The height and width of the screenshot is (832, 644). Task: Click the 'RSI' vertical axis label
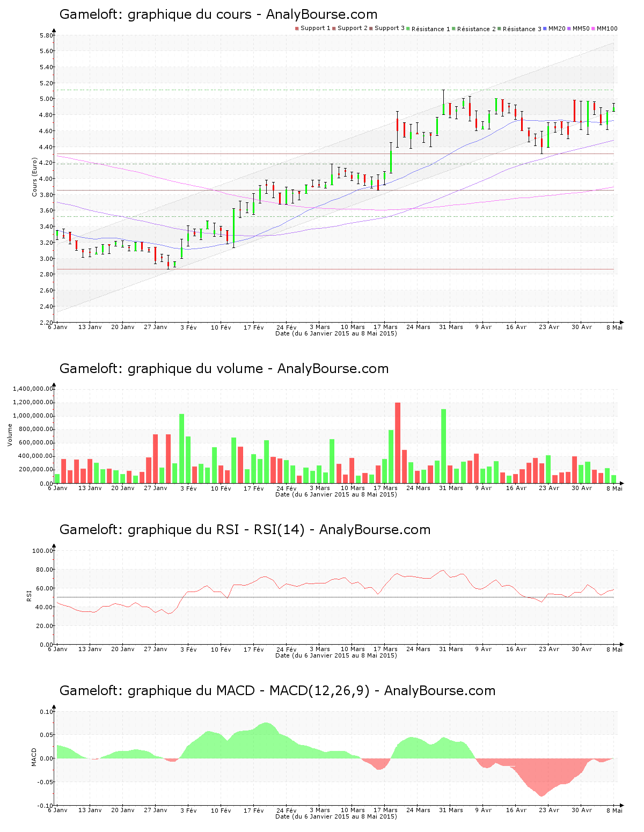29,596
